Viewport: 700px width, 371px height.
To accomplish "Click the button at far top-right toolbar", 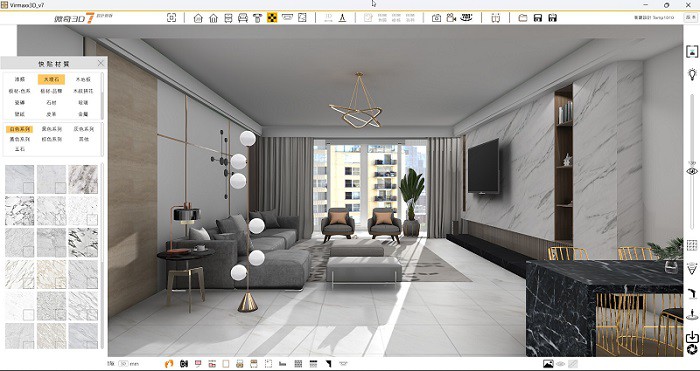I will (x=691, y=17).
